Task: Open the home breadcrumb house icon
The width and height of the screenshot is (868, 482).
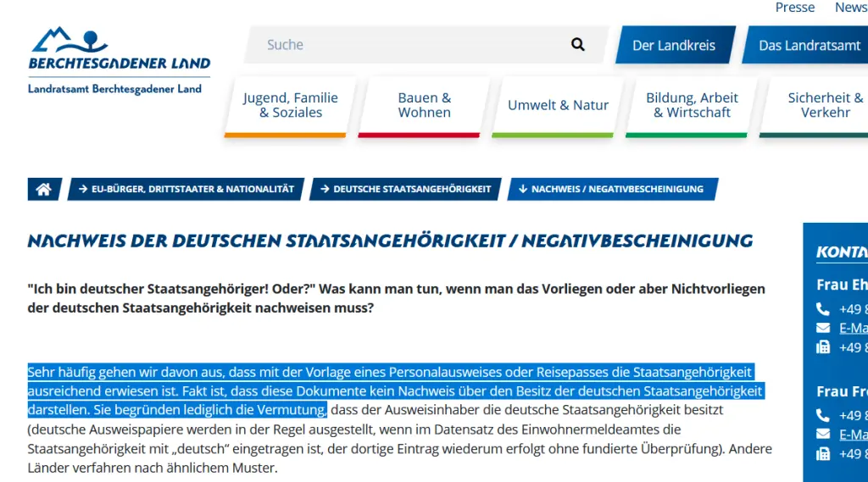Action: [x=44, y=189]
